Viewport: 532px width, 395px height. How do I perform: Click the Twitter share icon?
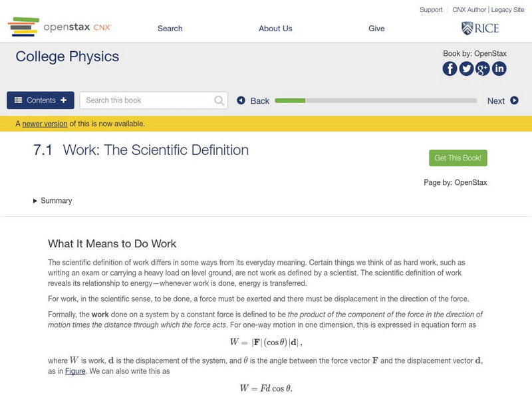tap(466, 68)
